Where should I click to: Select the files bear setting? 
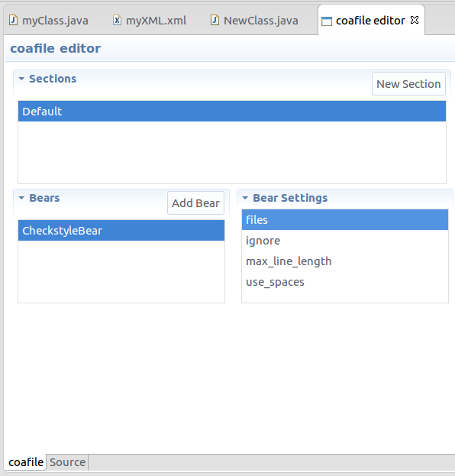click(x=345, y=219)
